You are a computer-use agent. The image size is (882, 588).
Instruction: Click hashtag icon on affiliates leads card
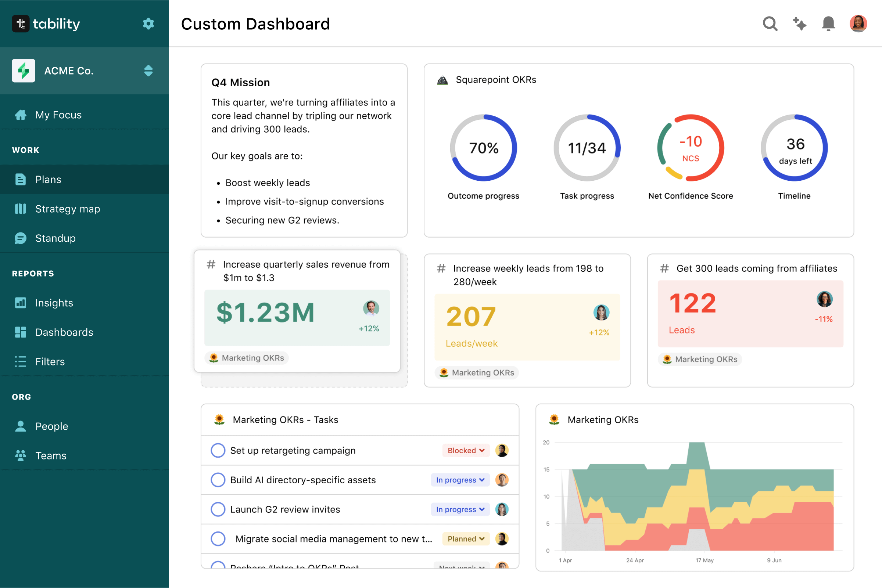click(x=664, y=268)
